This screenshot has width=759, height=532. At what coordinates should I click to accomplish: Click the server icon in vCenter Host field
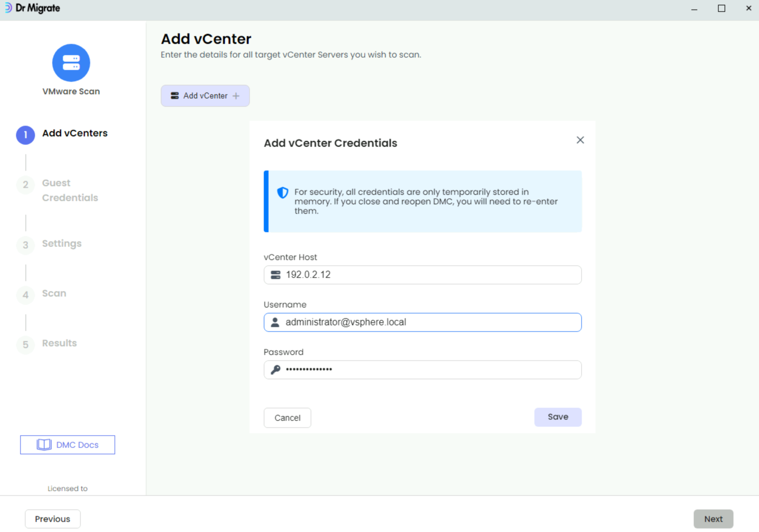(x=275, y=275)
